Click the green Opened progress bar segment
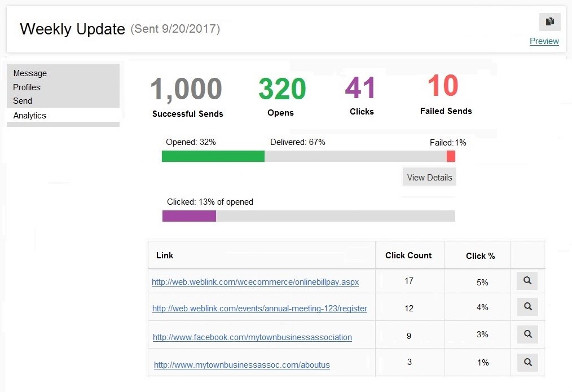572x392 pixels. tap(213, 156)
